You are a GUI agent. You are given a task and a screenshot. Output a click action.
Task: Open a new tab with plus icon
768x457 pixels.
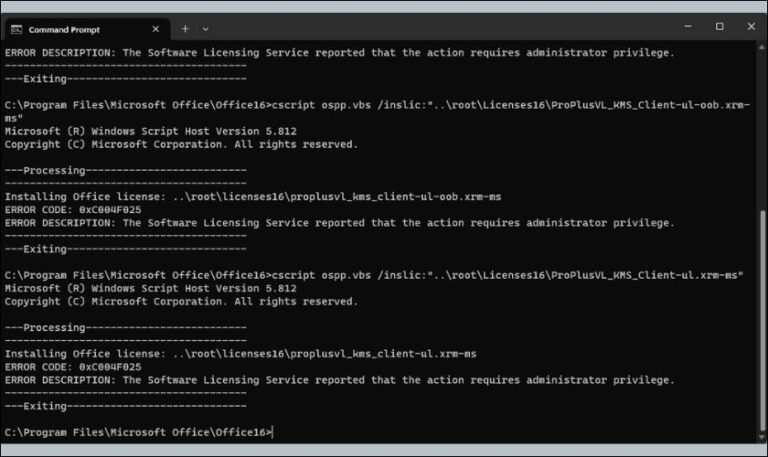click(185, 29)
